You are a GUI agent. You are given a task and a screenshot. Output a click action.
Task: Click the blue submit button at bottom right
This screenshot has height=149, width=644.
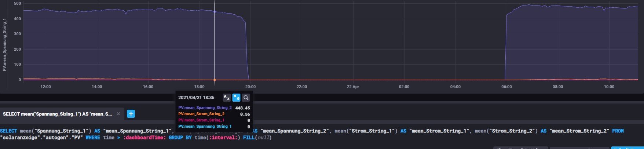tap(627, 148)
